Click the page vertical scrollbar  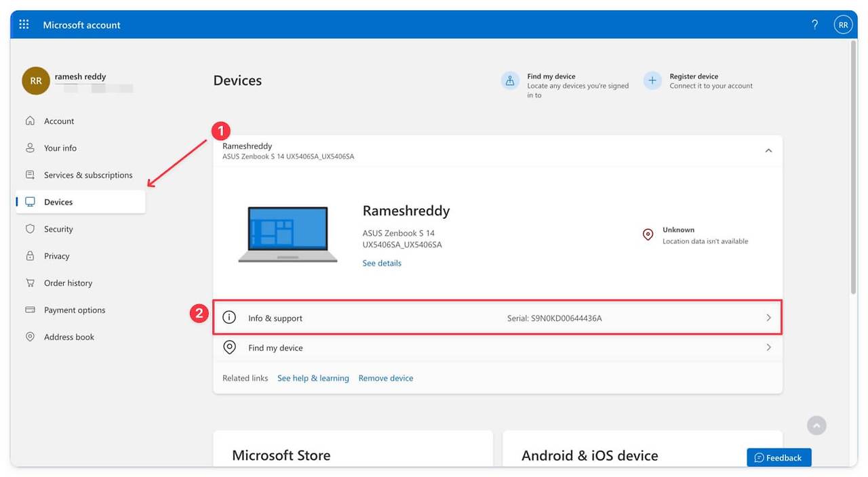(x=853, y=167)
